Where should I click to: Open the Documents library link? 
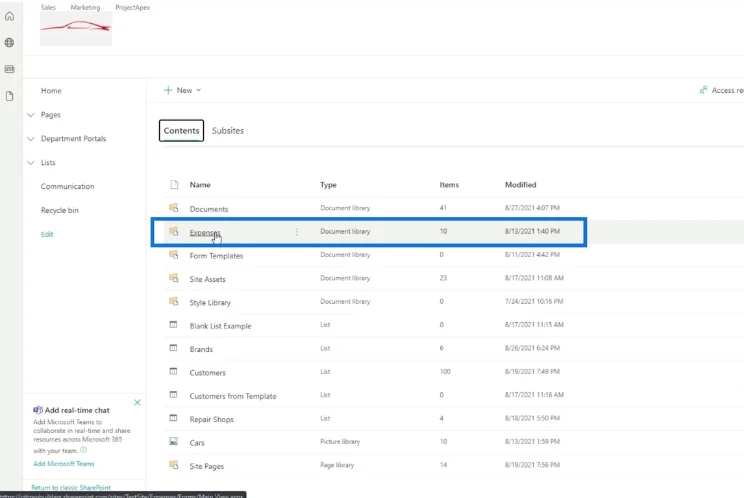click(x=209, y=209)
